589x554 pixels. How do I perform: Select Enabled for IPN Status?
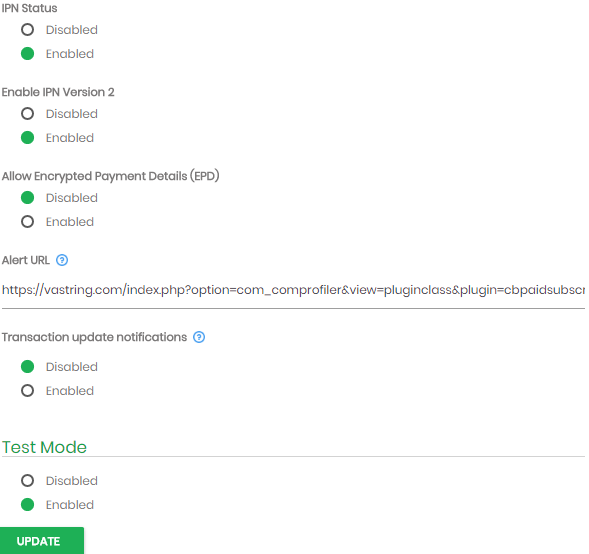[x=27, y=54]
